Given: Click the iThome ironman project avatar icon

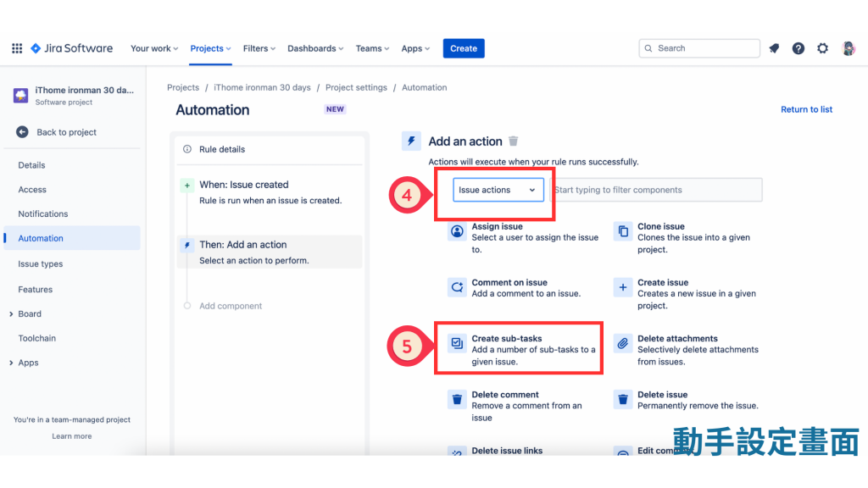Looking at the screenshot, I should [21, 95].
